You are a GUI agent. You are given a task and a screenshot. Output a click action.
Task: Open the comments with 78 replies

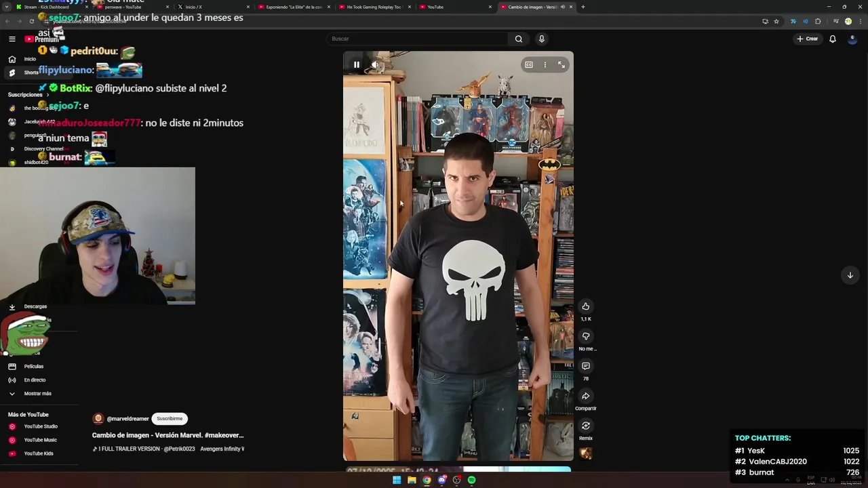tap(586, 366)
